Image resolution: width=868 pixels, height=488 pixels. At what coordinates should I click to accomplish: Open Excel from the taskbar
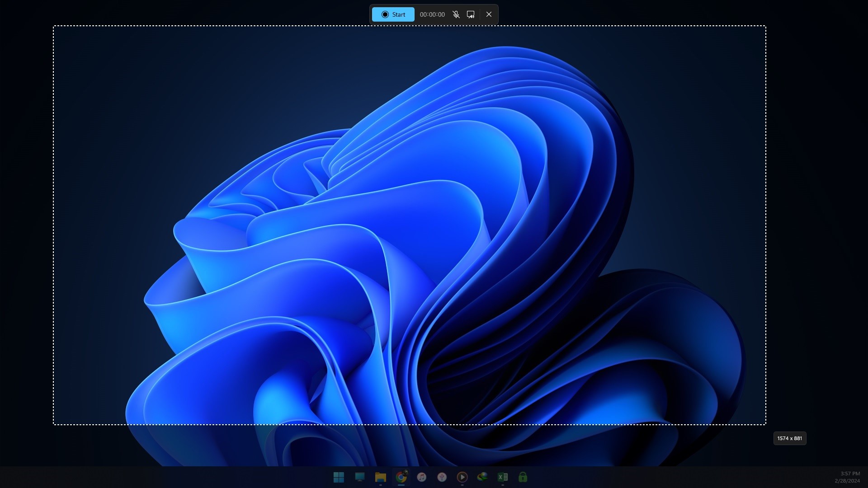click(503, 477)
